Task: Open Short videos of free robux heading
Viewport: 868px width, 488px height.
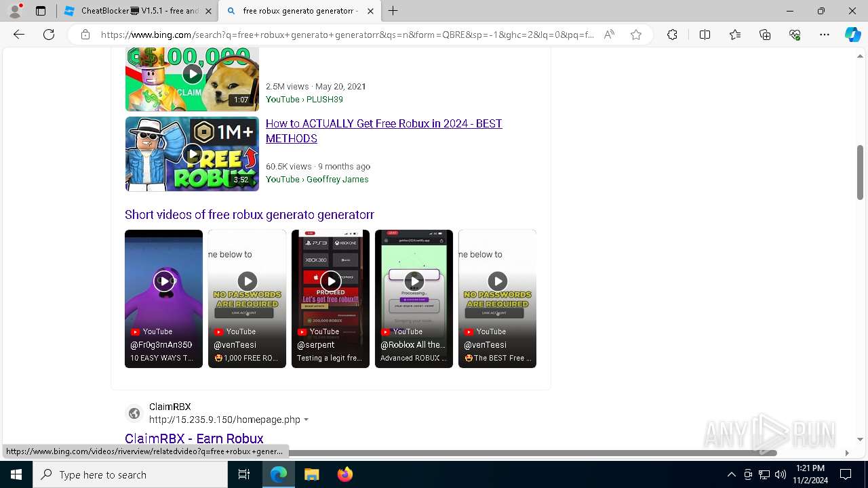Action: pos(250,214)
